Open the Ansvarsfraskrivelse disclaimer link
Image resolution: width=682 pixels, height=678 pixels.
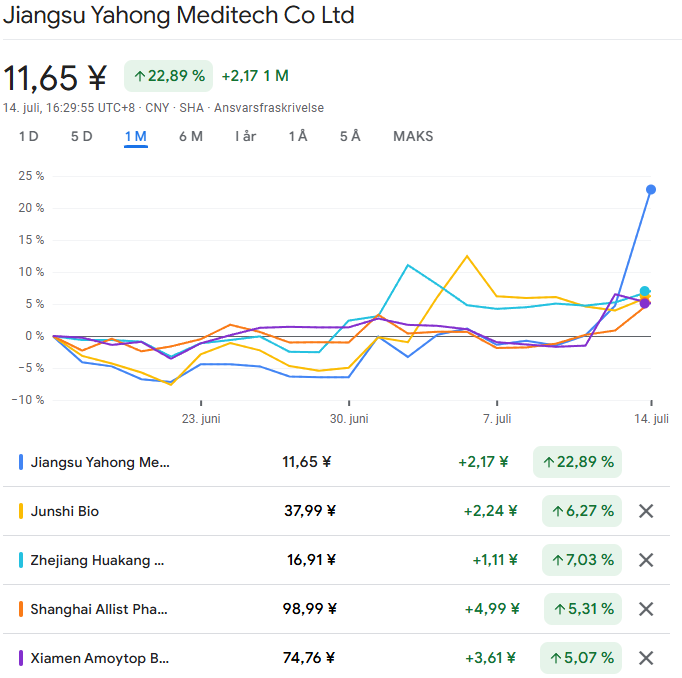(x=269, y=108)
